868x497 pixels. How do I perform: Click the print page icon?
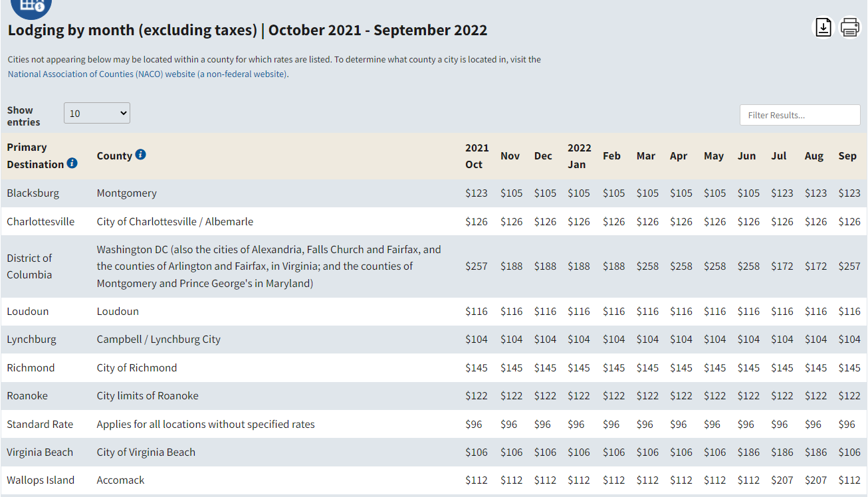pos(850,27)
